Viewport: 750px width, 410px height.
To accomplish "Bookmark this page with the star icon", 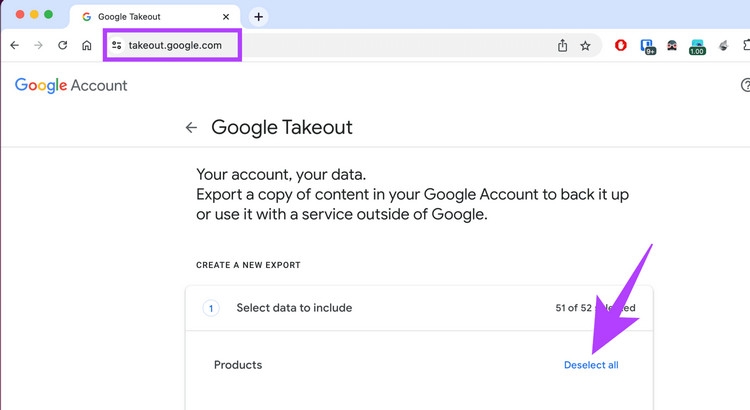I will [585, 46].
